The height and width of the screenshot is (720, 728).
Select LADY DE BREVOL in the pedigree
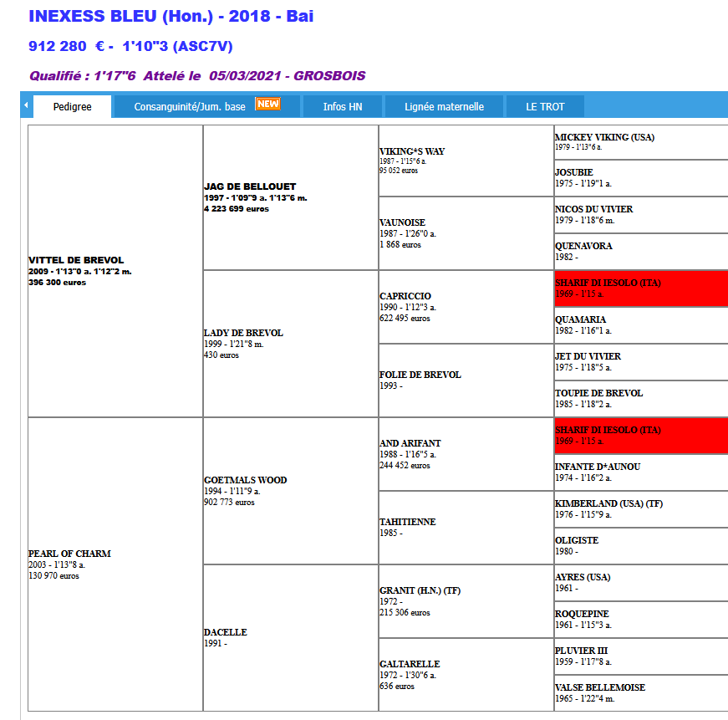pyautogui.click(x=243, y=333)
